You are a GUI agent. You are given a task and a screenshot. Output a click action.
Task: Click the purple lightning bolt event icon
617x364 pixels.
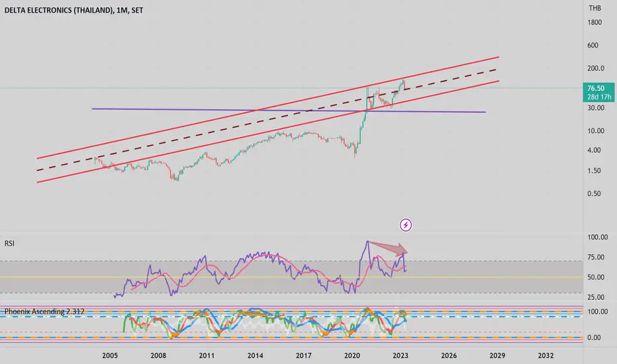coord(406,225)
